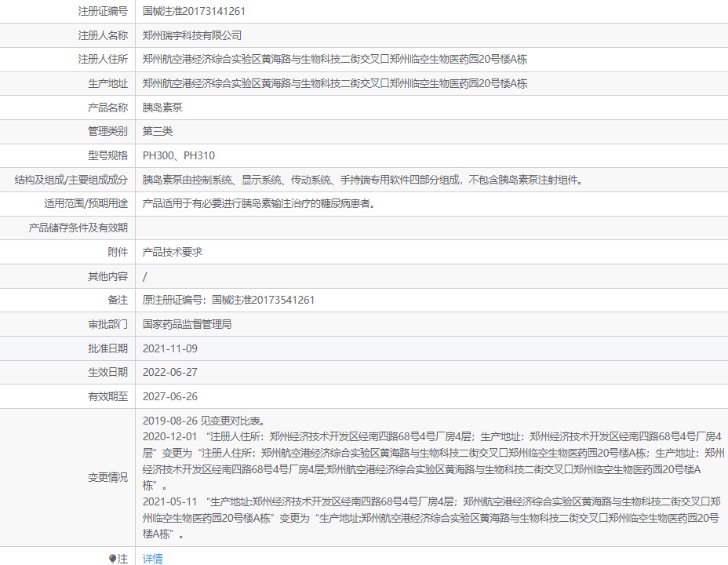
Task: Click change entry 2019-08-26 见变更对比表
Action: [x=205, y=421]
